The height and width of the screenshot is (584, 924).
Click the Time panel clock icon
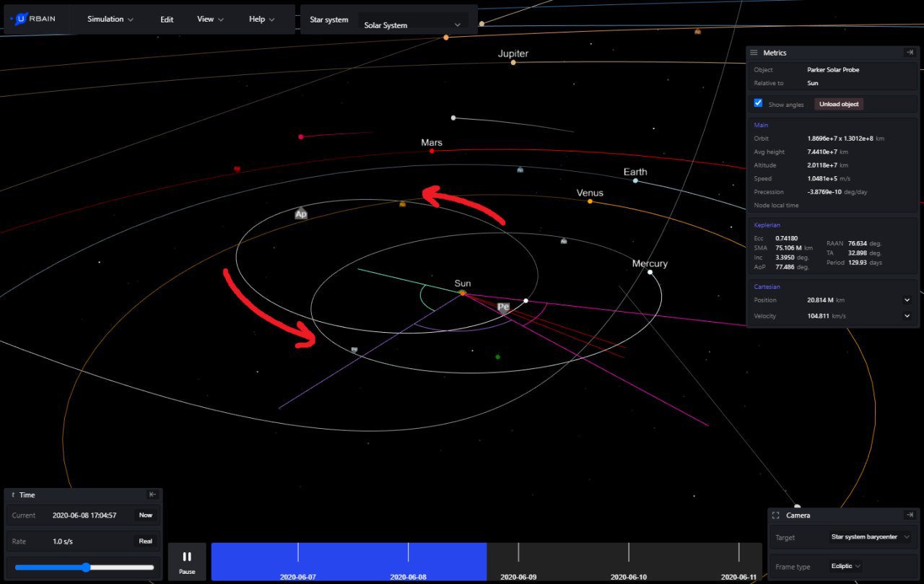13,495
